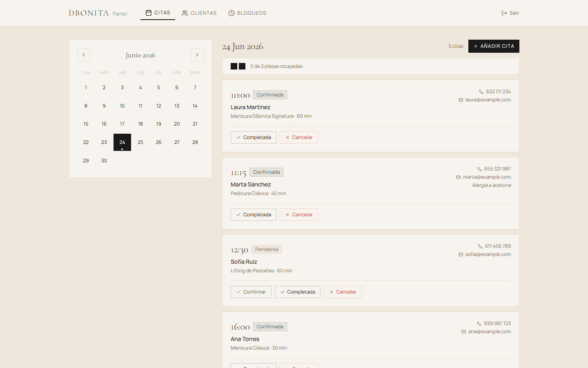Cancel Marta Sánchez appointment
The image size is (588, 368).
pos(299,215)
